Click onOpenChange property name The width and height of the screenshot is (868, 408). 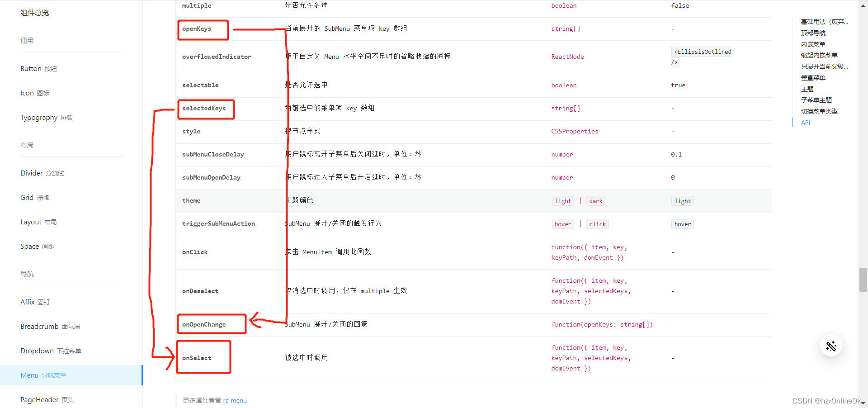[204, 324]
